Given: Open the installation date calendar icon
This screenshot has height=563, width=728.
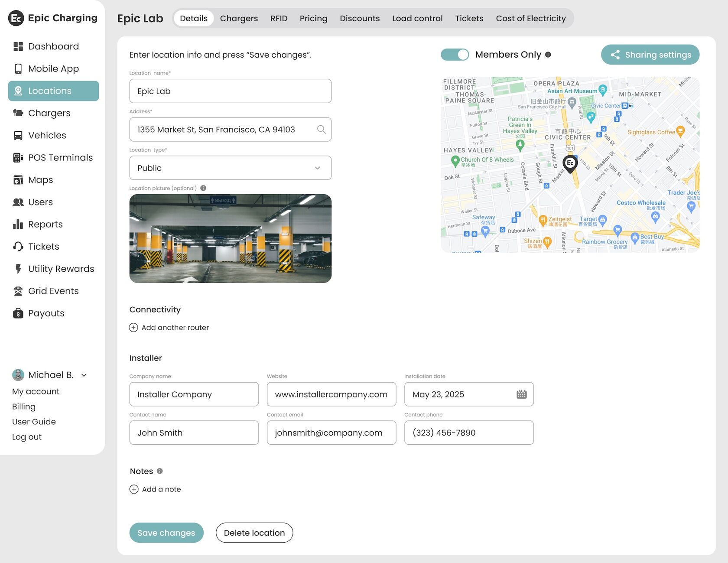Looking at the screenshot, I should pos(522,394).
